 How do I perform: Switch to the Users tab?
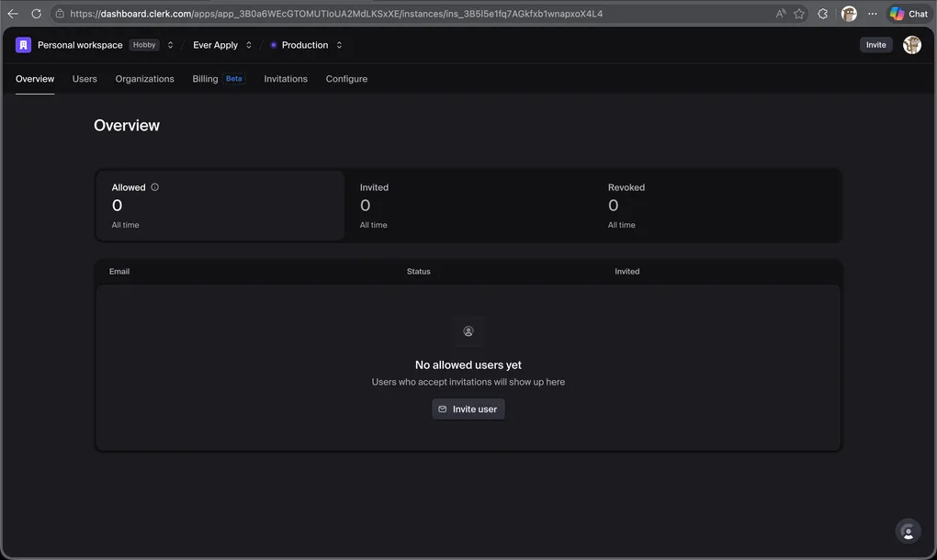(x=85, y=79)
